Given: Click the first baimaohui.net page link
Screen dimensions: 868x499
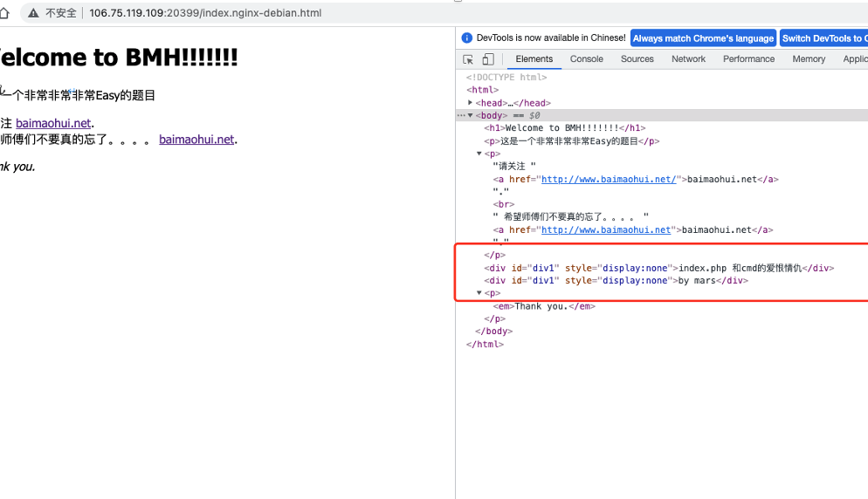Looking at the screenshot, I should [x=53, y=123].
